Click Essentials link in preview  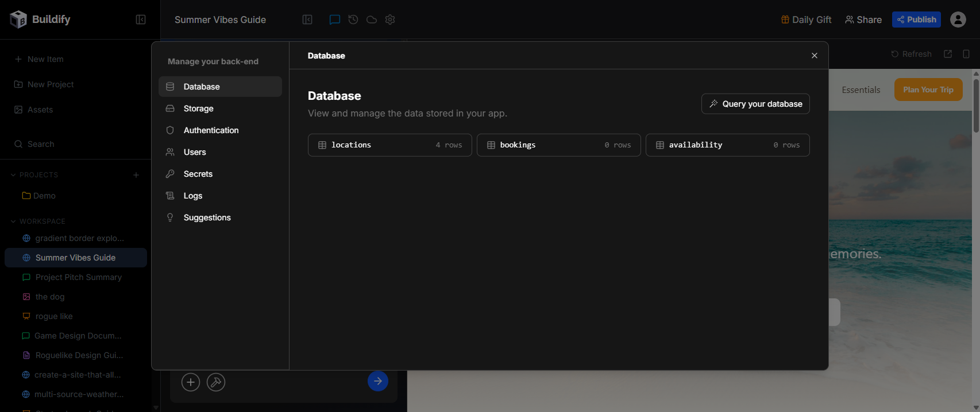point(861,90)
